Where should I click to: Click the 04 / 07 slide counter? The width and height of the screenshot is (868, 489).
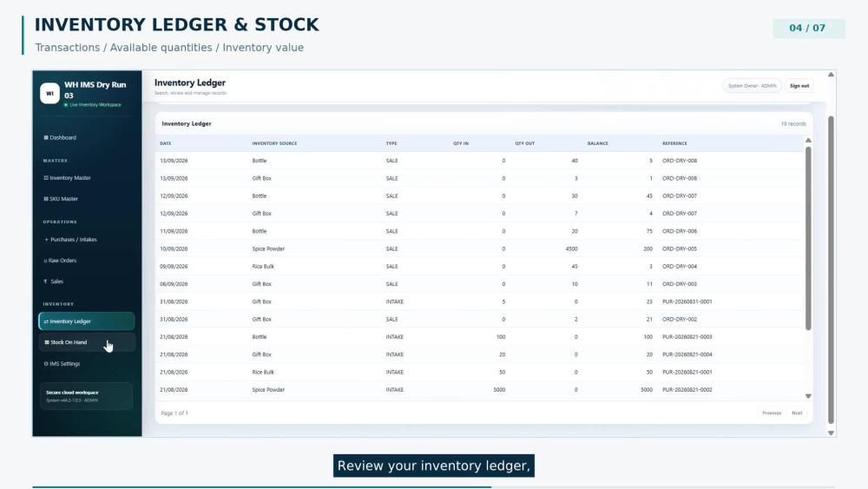(x=807, y=29)
